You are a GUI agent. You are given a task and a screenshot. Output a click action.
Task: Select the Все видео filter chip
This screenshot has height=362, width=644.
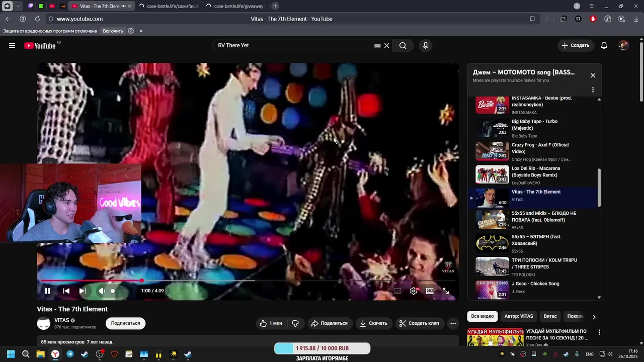pyautogui.click(x=482, y=316)
